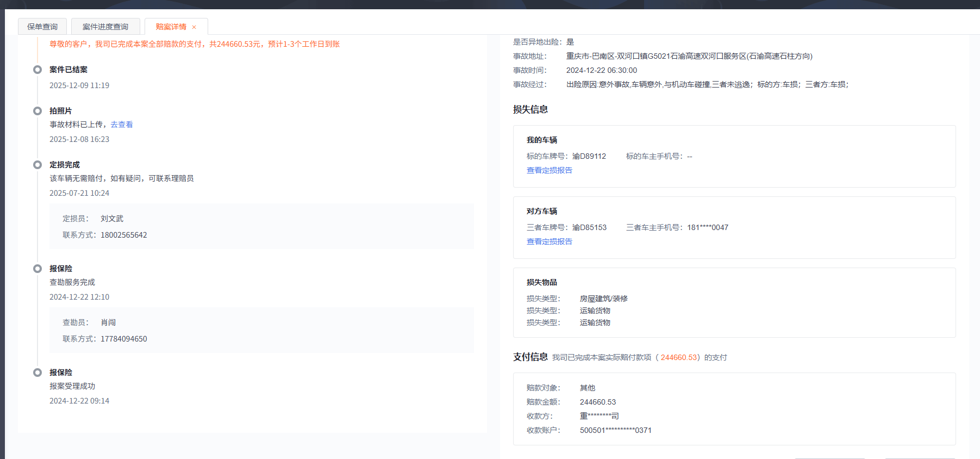Click the orange 244660.53 amount in 支付信息 header
The image size is (980, 459).
click(678, 357)
